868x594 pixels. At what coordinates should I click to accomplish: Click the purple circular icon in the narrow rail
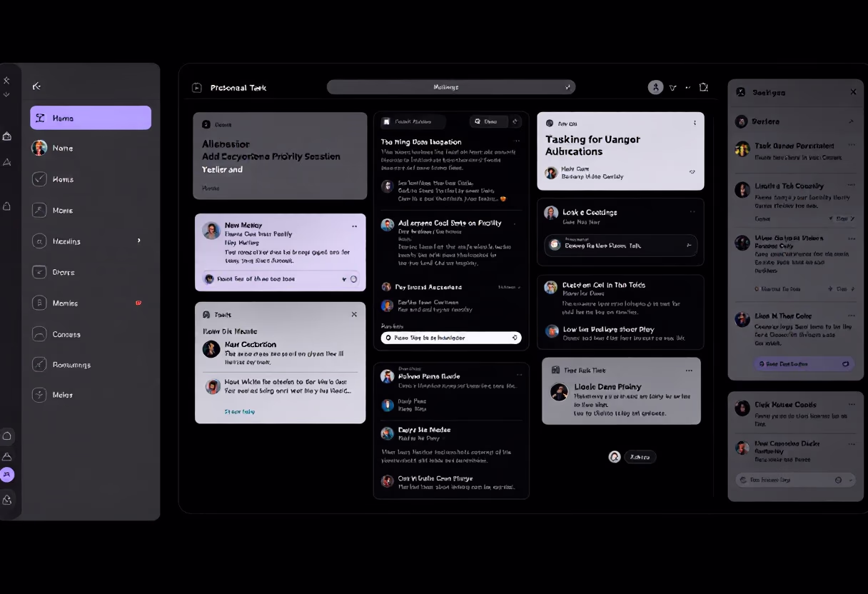coord(7,475)
